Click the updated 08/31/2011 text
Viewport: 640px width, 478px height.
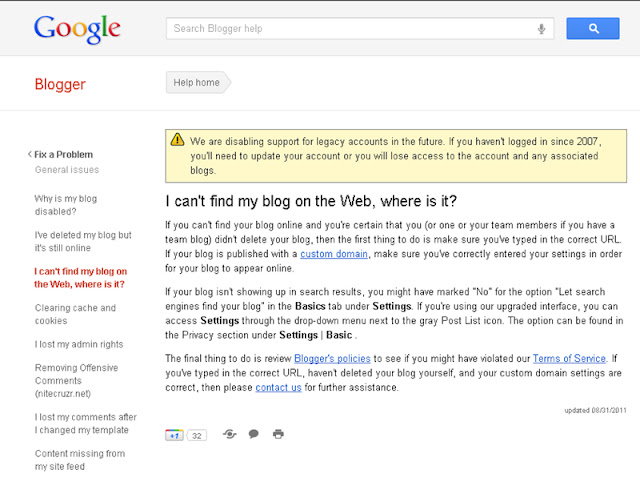point(596,410)
